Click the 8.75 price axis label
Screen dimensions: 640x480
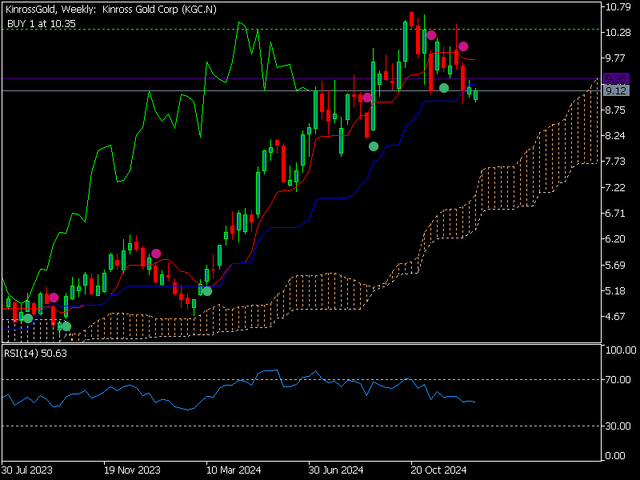pos(616,110)
